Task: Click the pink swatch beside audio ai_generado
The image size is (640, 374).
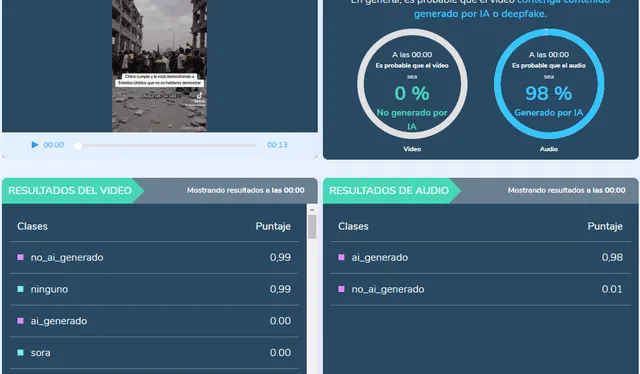Action: pyautogui.click(x=341, y=257)
